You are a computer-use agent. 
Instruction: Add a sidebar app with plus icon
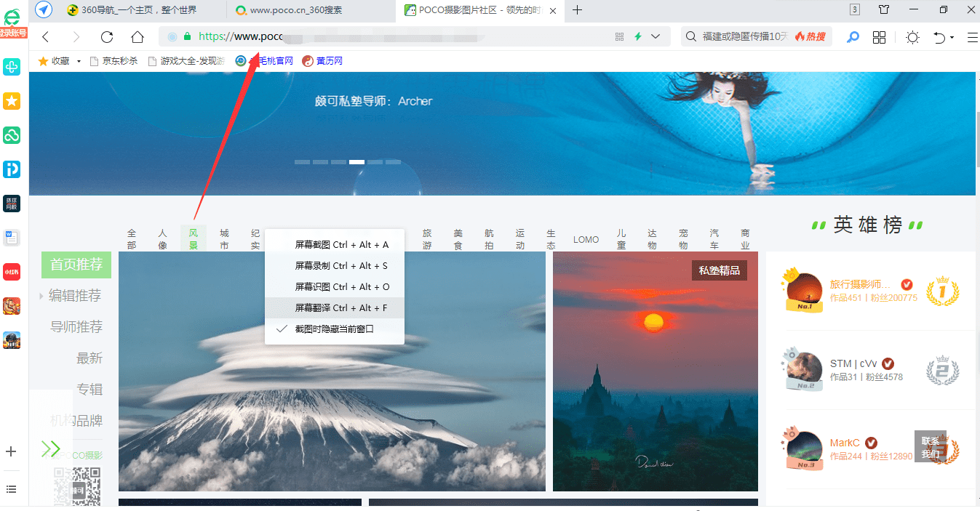click(11, 451)
